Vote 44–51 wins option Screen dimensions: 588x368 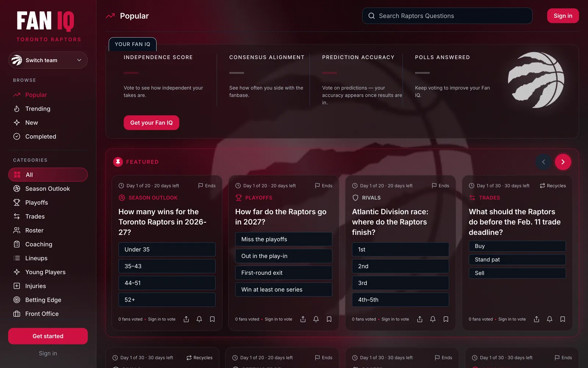click(x=167, y=283)
